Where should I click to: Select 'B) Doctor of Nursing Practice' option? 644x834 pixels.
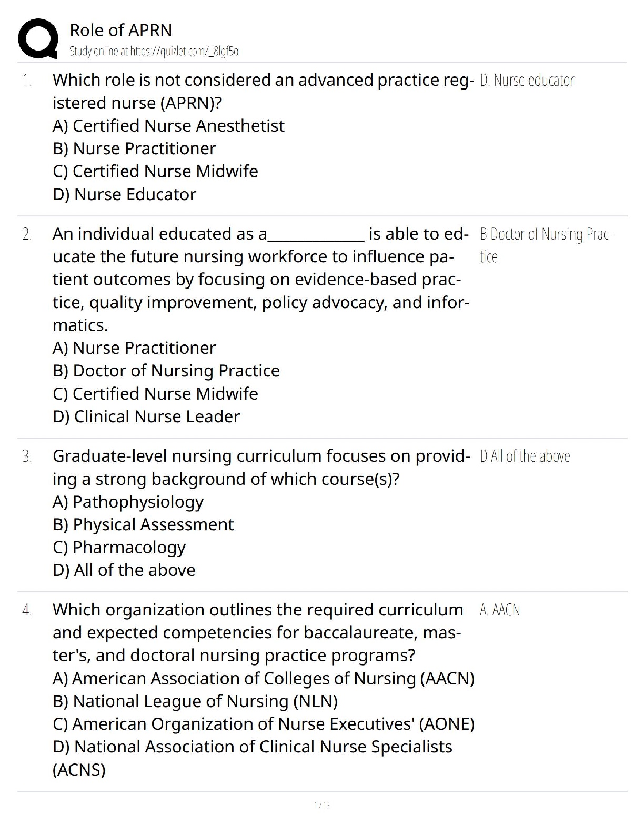point(166,371)
